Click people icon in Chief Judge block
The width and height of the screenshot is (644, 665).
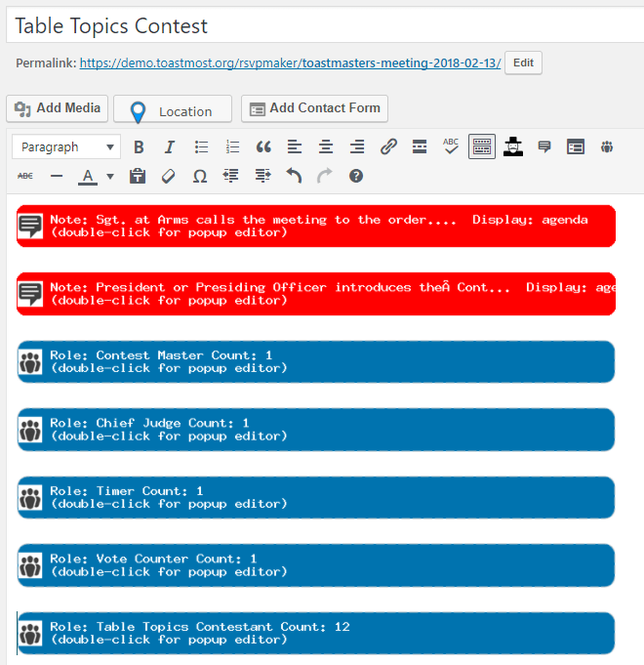pyautogui.click(x=30, y=430)
